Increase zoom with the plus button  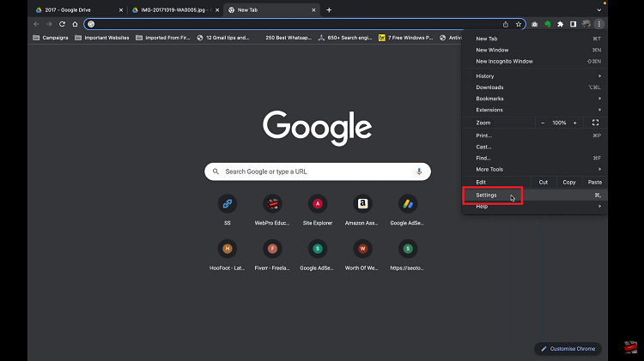575,123
